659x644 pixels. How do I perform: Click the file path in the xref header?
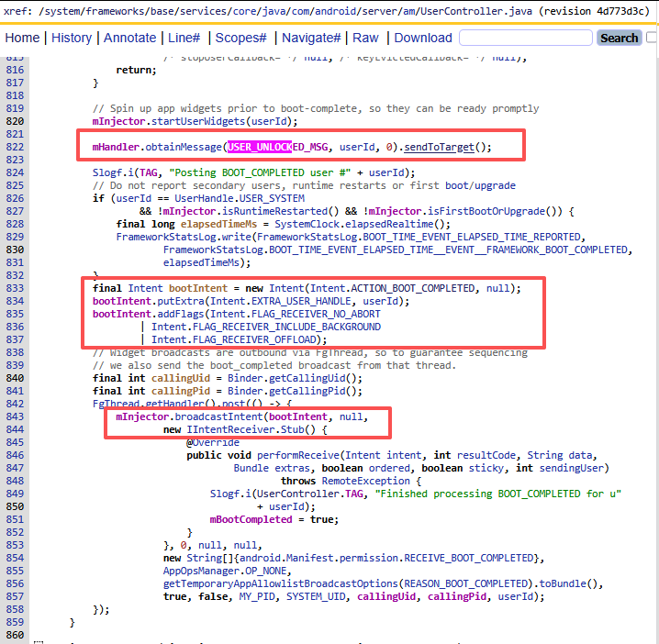click(x=285, y=11)
